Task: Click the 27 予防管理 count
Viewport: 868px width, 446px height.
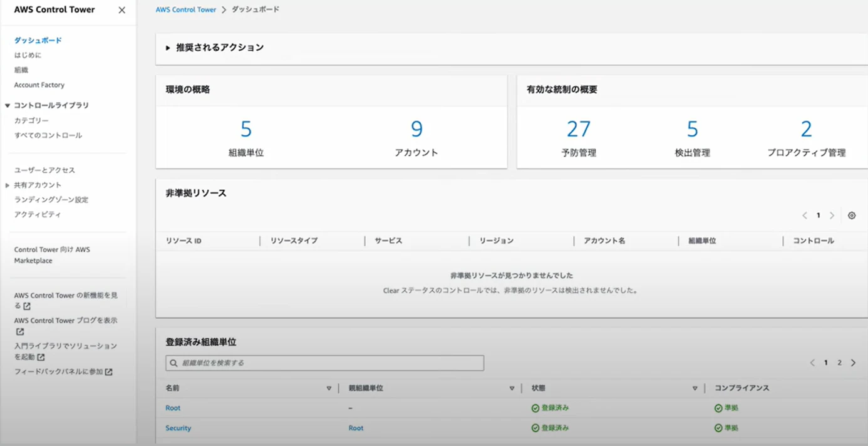Action: tap(579, 129)
